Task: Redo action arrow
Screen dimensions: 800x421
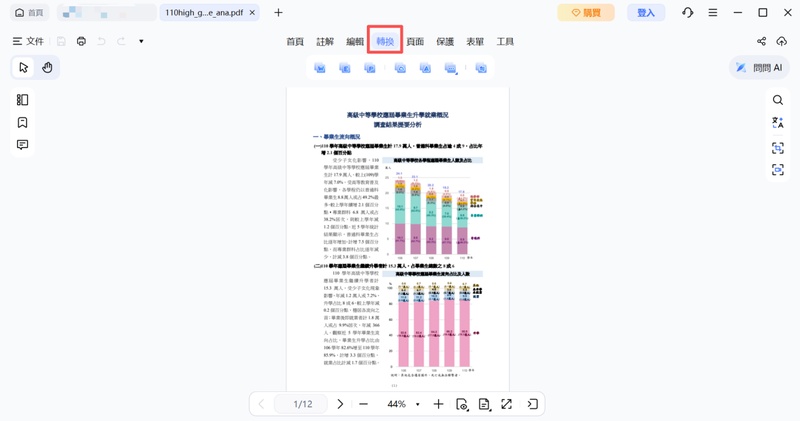Action: click(121, 41)
